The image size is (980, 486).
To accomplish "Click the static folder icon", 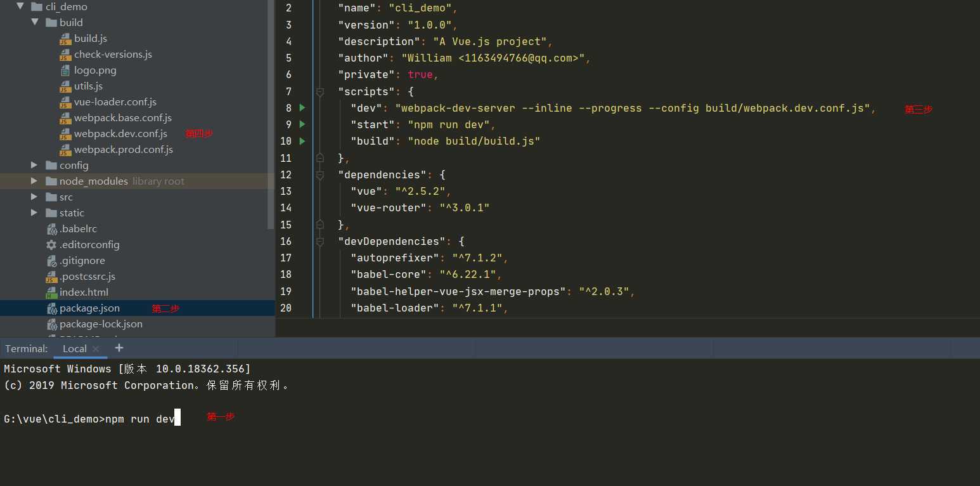I will 51,213.
